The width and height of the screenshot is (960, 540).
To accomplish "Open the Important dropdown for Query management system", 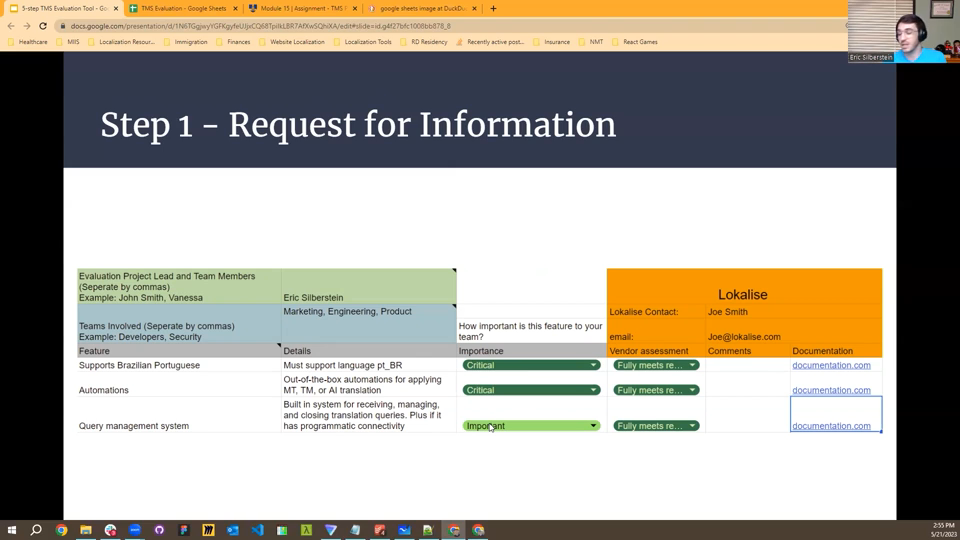I will point(531,426).
